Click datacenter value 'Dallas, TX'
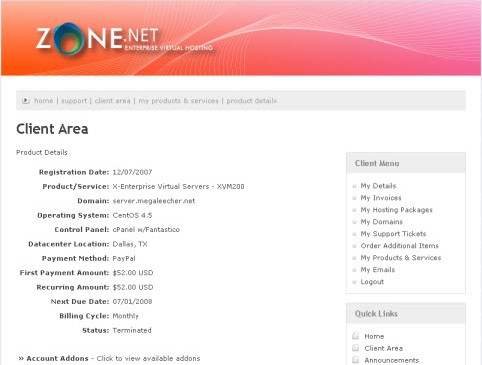 coord(130,244)
